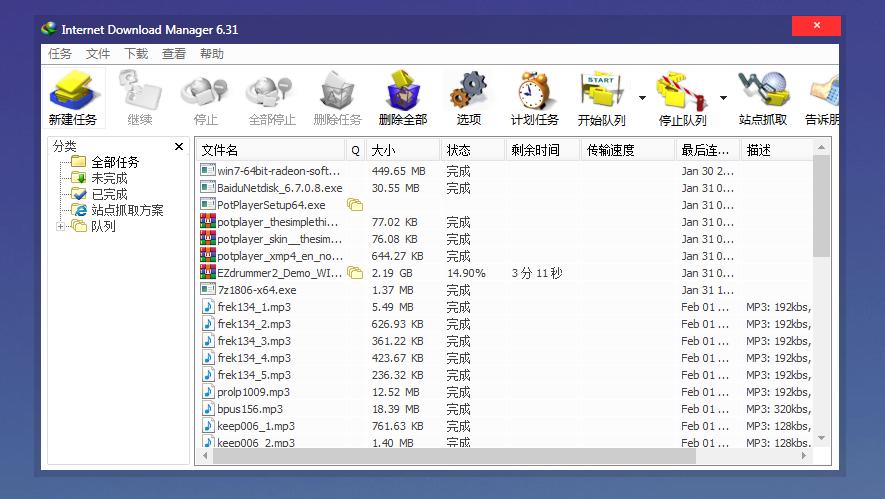
Task: Select potplayer_thesimplethi archive row
Action: pyautogui.click(x=505, y=222)
